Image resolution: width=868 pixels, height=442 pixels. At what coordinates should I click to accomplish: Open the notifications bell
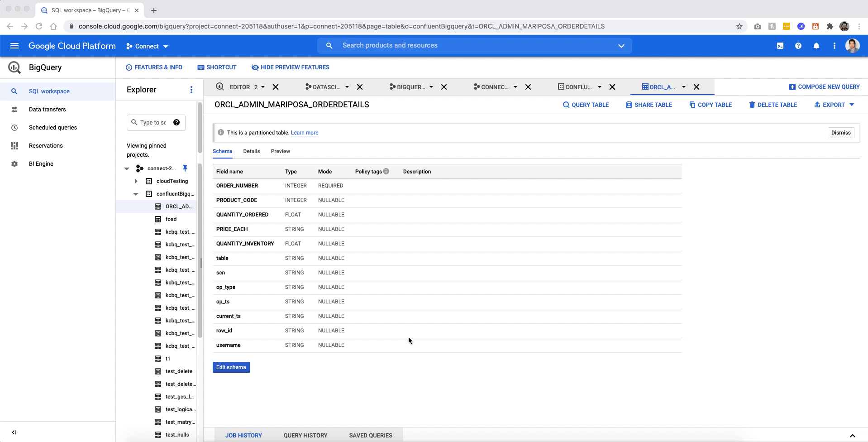click(816, 45)
